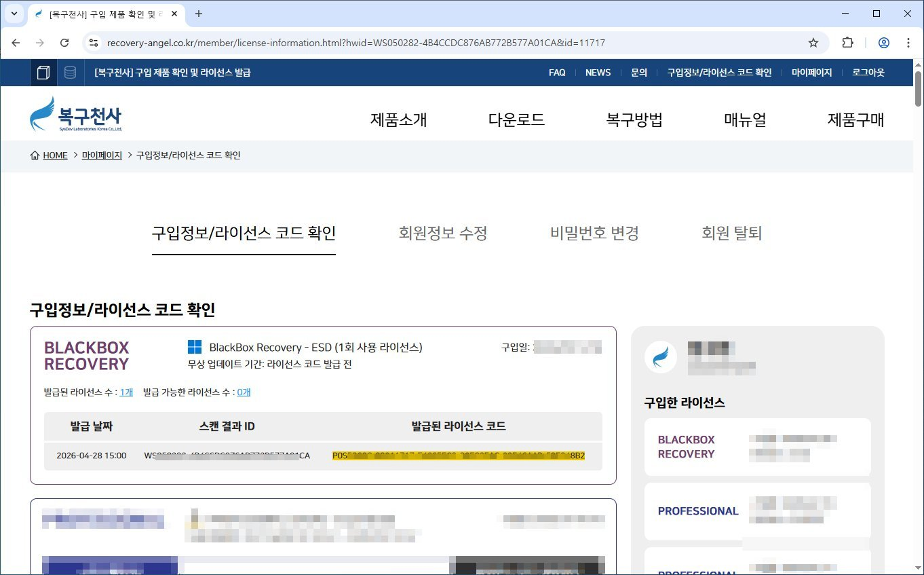Reload the current page
This screenshot has height=575, width=924.
(64, 43)
